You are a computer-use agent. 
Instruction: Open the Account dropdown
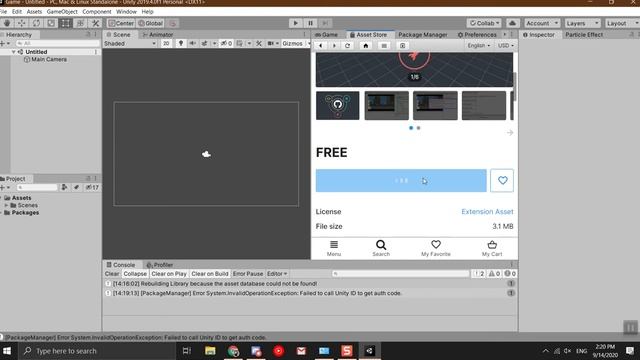coord(542,23)
